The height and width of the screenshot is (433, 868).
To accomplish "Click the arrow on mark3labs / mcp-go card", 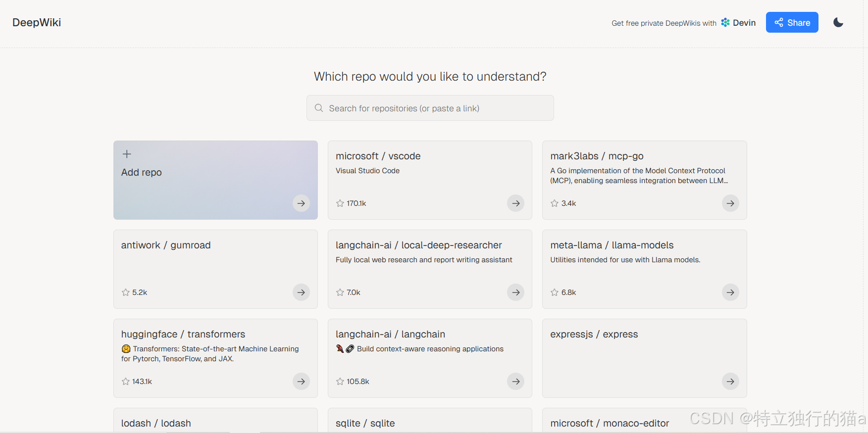I will coord(730,203).
